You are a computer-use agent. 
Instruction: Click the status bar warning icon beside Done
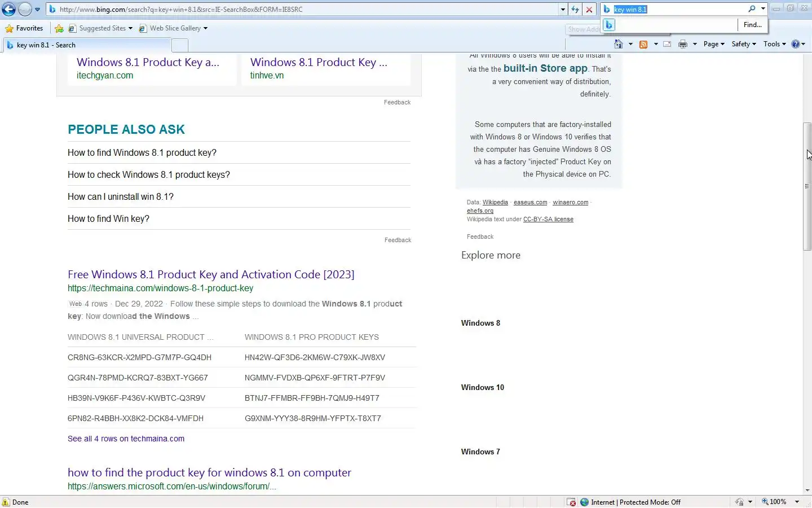(6, 502)
